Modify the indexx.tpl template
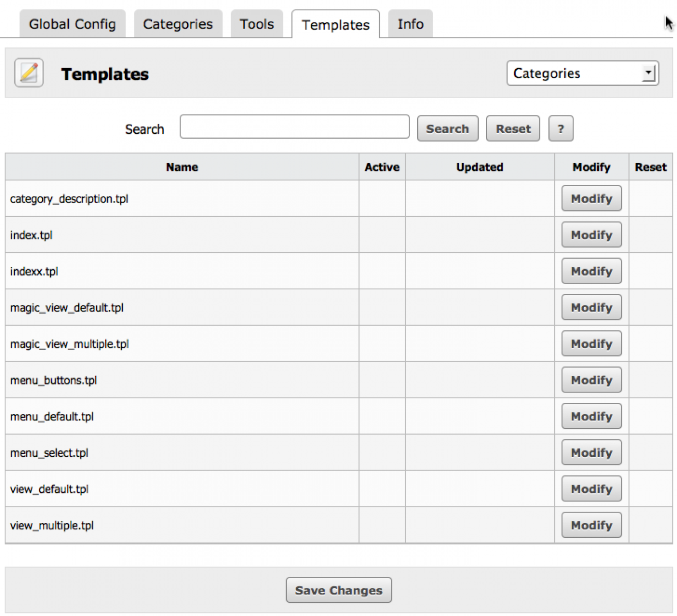 [x=591, y=271]
